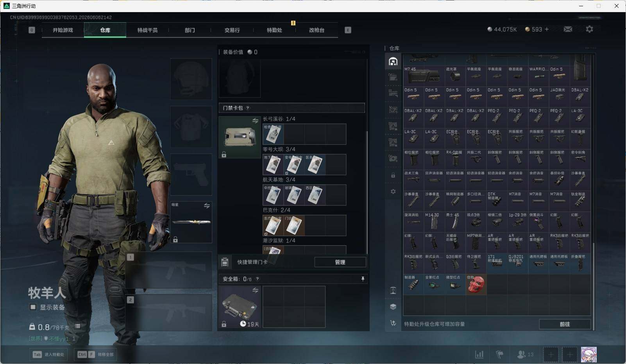Pick the 棱镜二倍 scope
626x364 pixels.
(497, 222)
